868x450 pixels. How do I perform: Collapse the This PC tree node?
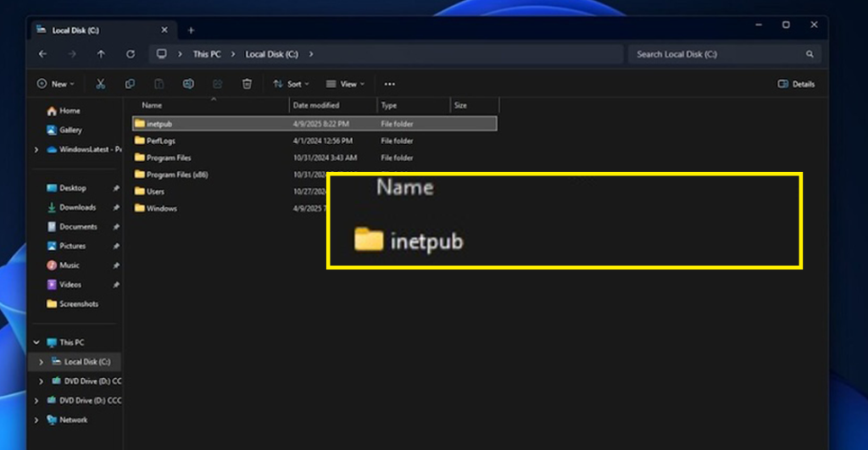tap(36, 343)
